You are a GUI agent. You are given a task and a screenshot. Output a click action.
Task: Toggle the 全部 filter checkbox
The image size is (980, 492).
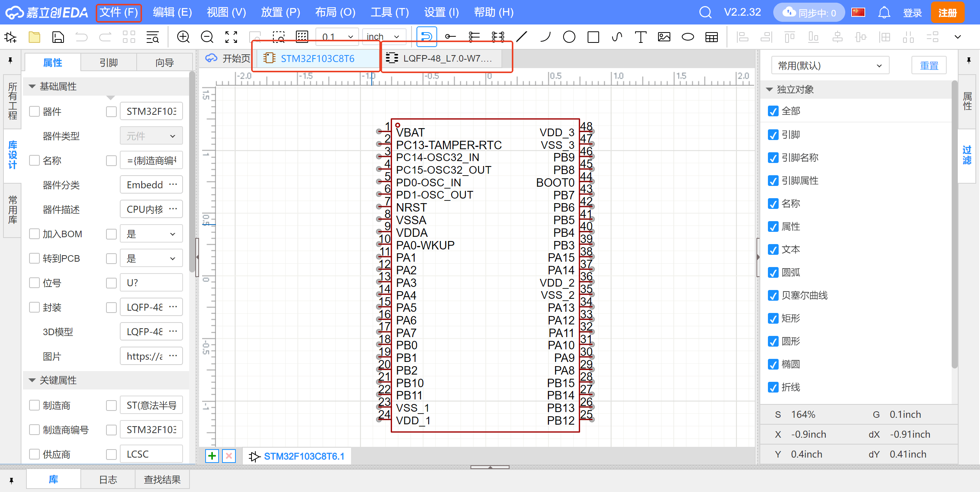point(773,111)
